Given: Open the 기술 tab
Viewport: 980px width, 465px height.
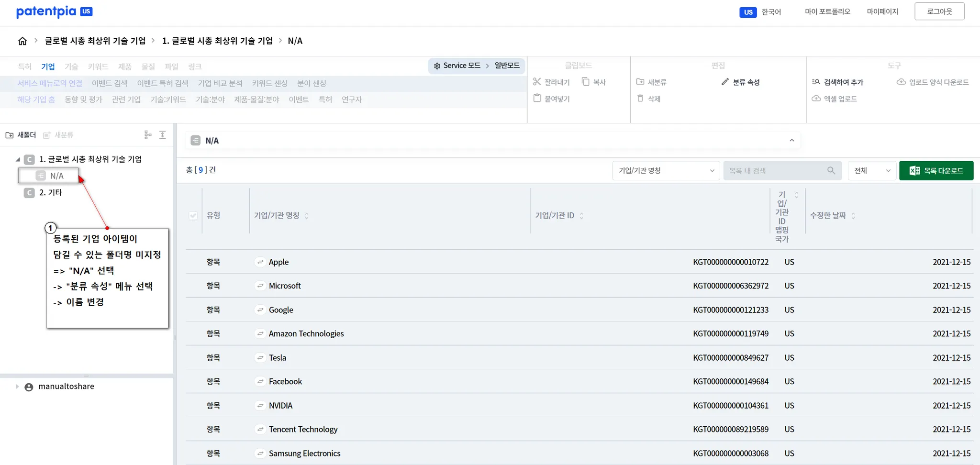Looking at the screenshot, I should tap(71, 66).
